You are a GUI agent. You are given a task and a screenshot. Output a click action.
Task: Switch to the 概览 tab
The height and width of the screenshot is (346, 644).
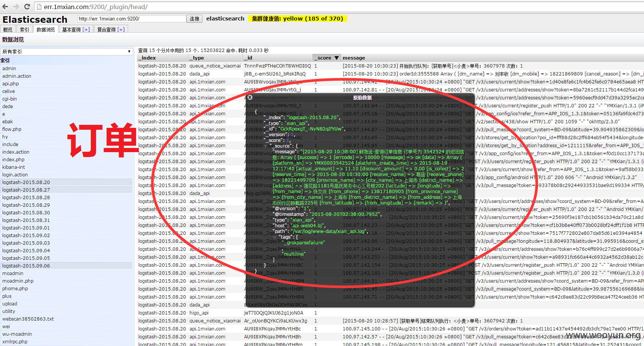point(8,30)
